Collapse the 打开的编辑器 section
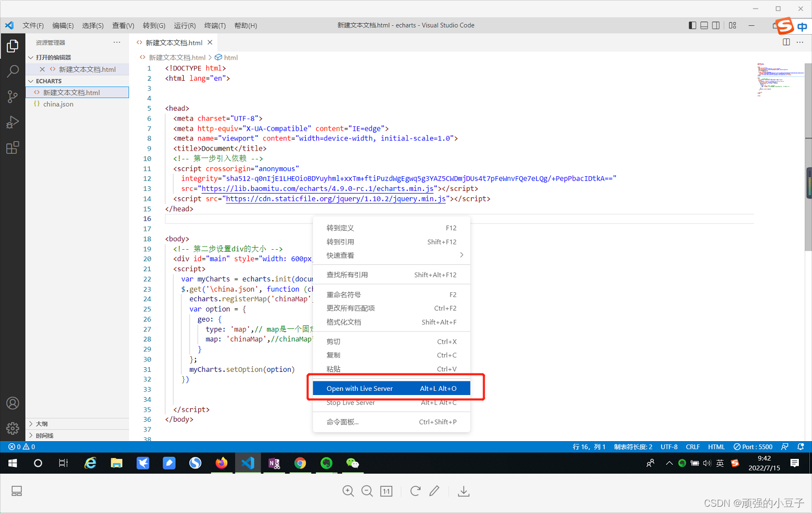812x513 pixels. tap(31, 57)
